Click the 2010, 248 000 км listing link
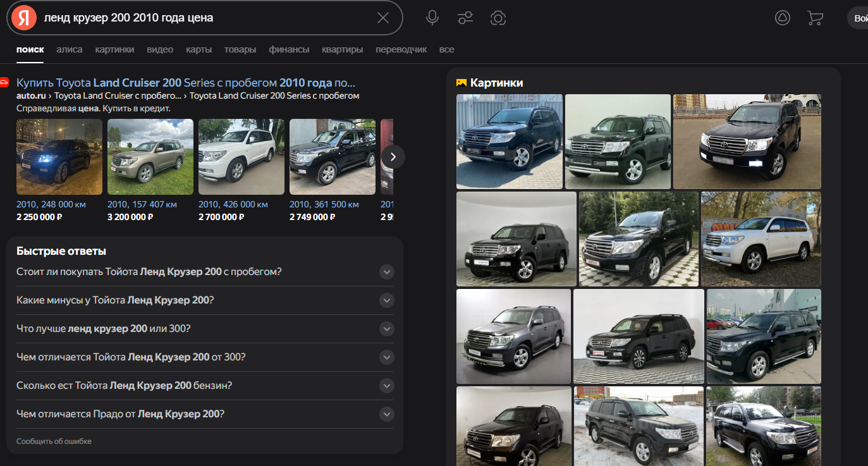868x466 pixels. coord(51,205)
